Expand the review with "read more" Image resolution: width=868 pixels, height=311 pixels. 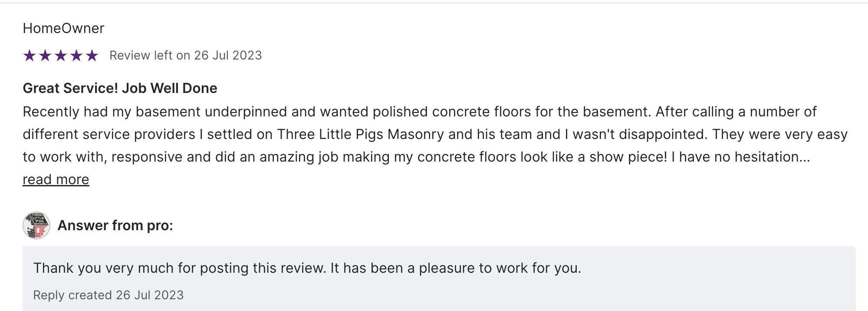56,179
